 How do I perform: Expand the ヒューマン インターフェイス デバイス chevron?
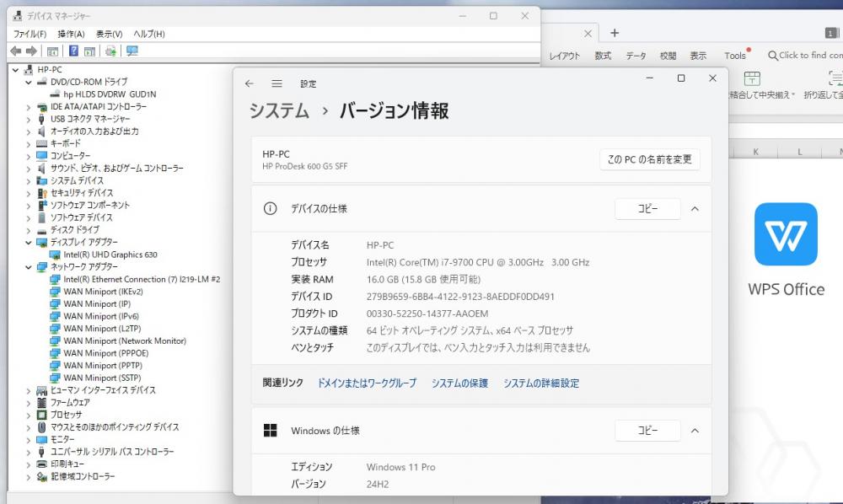click(29, 390)
